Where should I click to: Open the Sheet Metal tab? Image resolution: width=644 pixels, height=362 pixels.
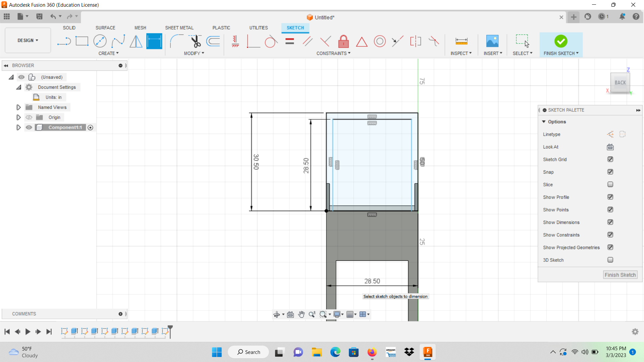click(179, 27)
